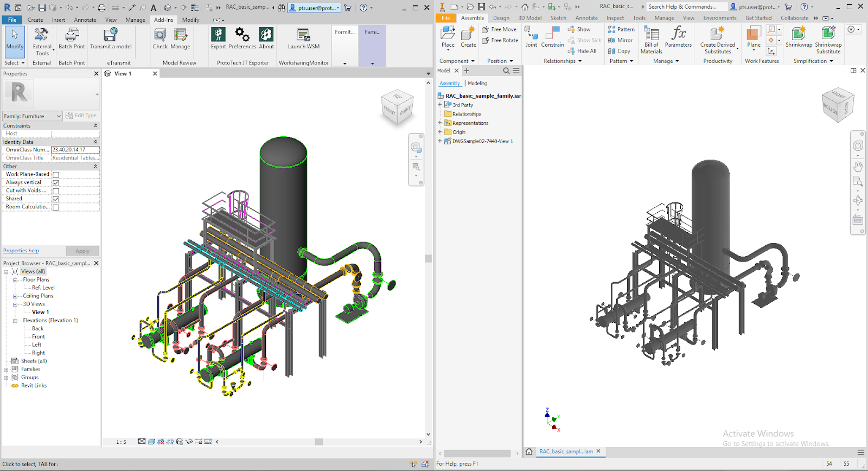Click the Properties help link

[21, 251]
